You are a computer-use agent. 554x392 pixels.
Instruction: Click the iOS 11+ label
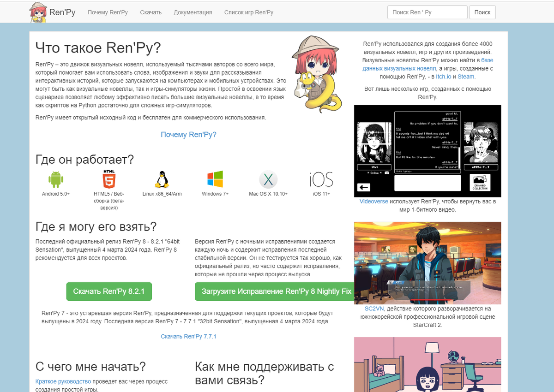pyautogui.click(x=321, y=194)
